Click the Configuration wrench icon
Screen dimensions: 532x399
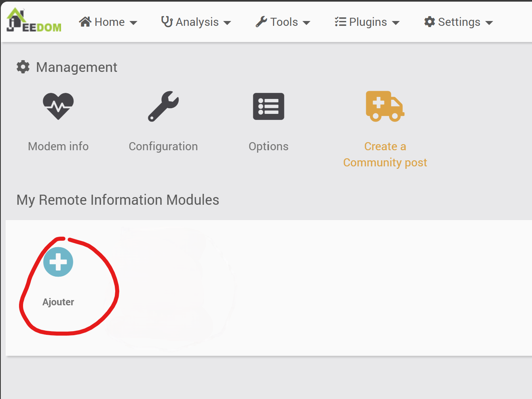[163, 106]
